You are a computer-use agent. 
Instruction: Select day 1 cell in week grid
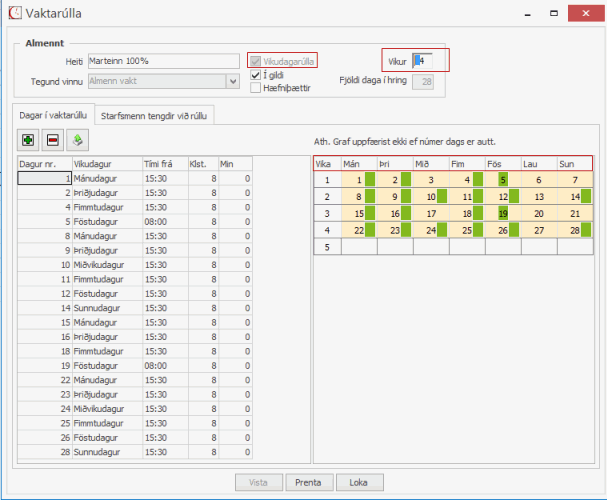[359, 180]
